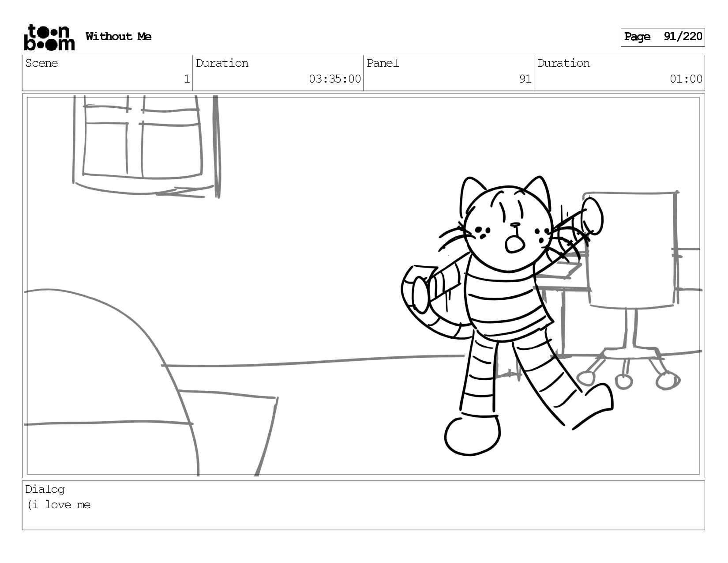The image size is (728, 563).
Task: Click the panel number value 91
Action: 525,79
